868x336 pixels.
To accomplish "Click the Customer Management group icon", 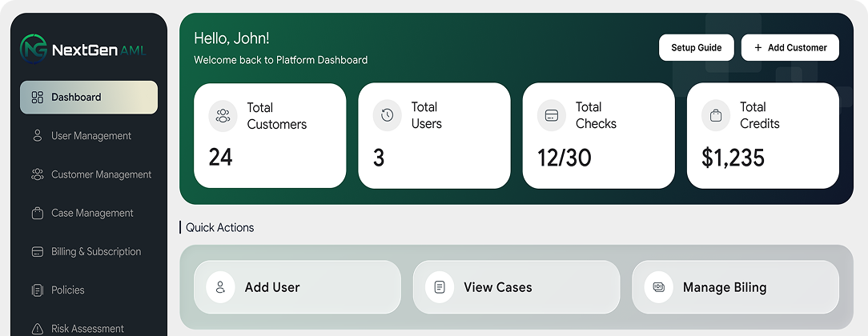I will 37,174.
